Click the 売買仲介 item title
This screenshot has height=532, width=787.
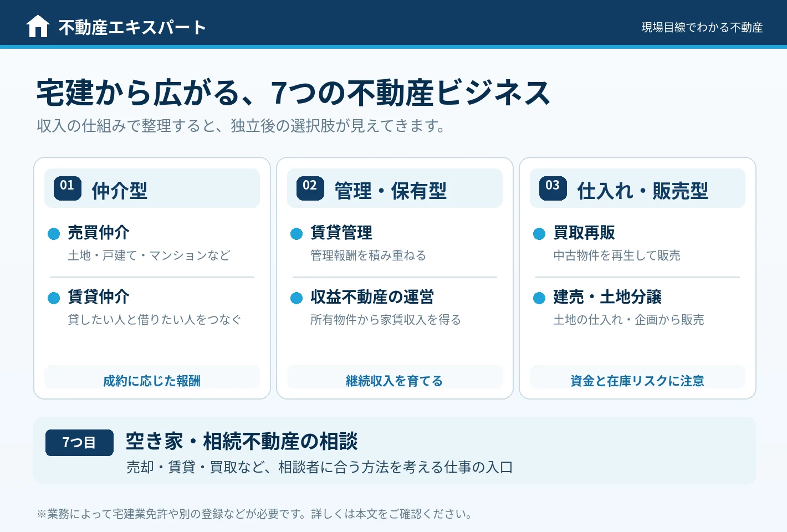(x=99, y=233)
